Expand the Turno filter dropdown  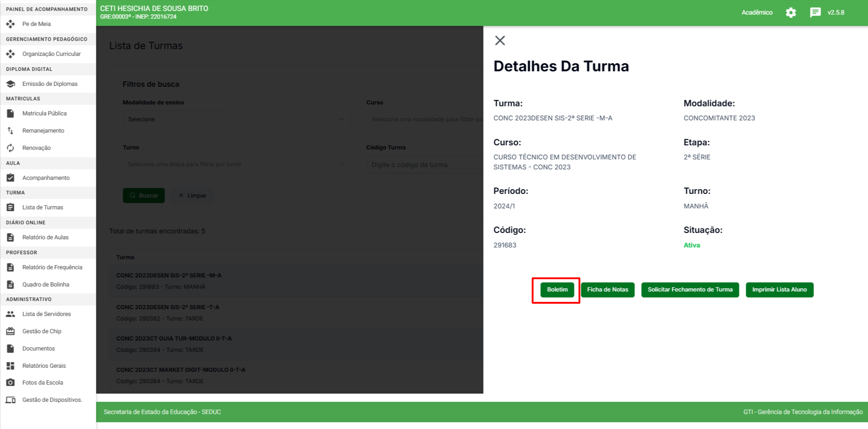click(x=236, y=164)
